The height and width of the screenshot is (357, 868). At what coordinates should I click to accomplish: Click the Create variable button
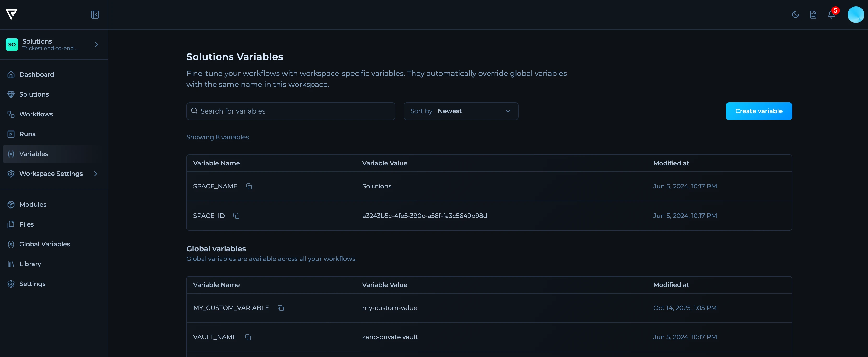pyautogui.click(x=759, y=111)
